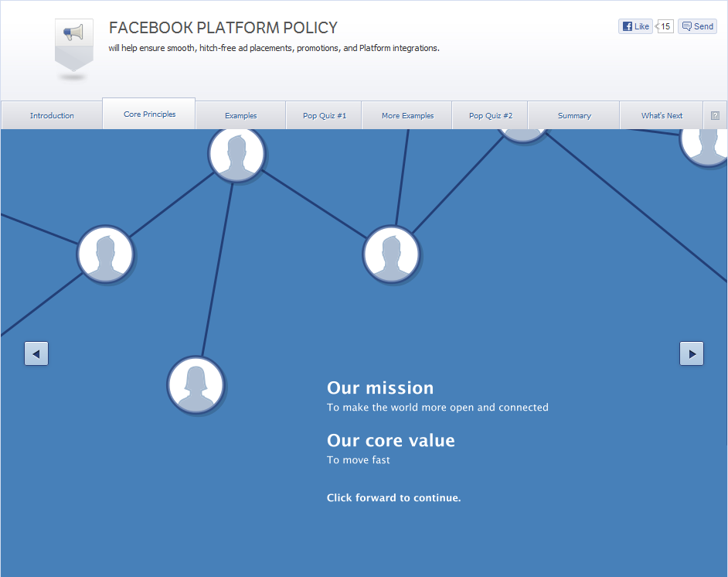The height and width of the screenshot is (577, 728).
Task: Open Pop Quiz #2 tab
Action: [x=490, y=116]
